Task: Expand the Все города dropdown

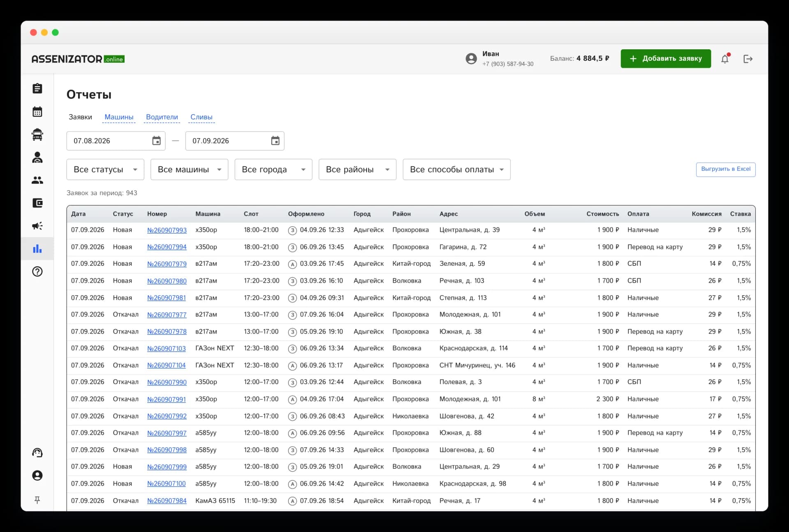Action: coord(273,169)
